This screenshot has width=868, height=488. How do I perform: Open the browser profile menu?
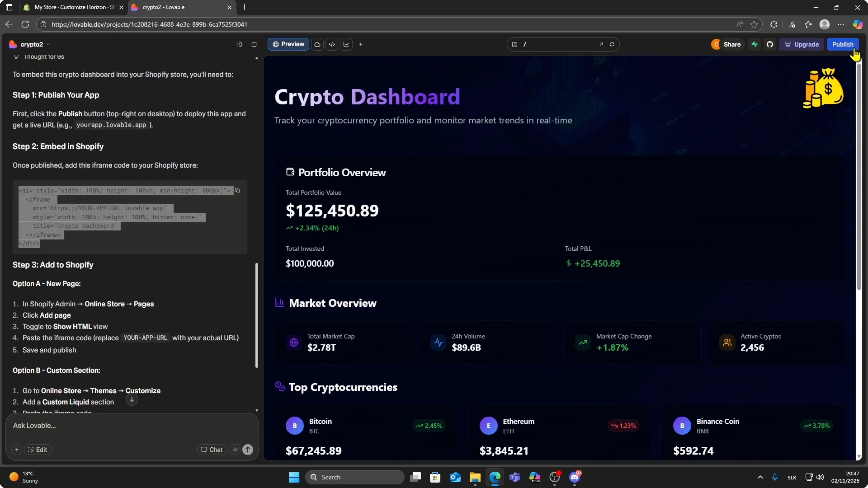[825, 24]
